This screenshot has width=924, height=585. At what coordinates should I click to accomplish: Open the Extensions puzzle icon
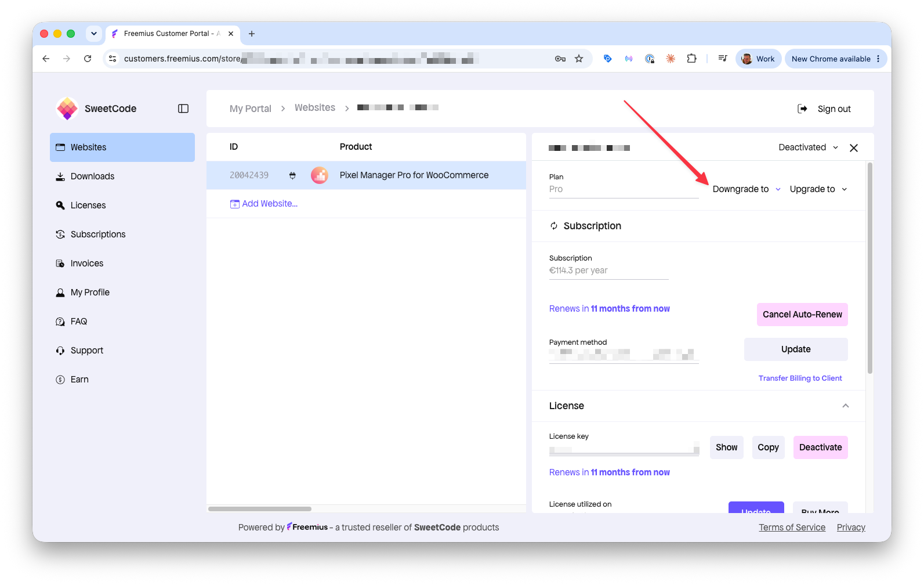click(691, 59)
